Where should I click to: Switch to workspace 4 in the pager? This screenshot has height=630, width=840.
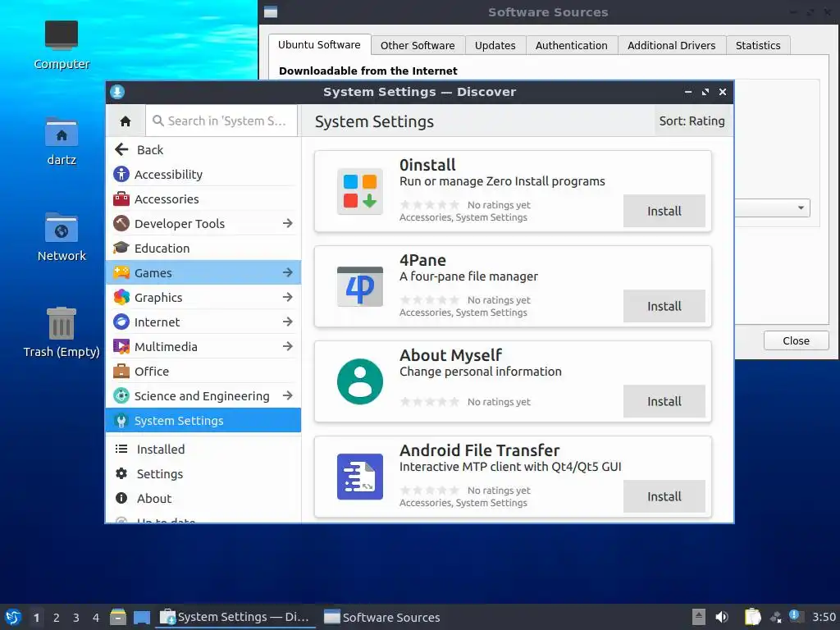(x=96, y=618)
